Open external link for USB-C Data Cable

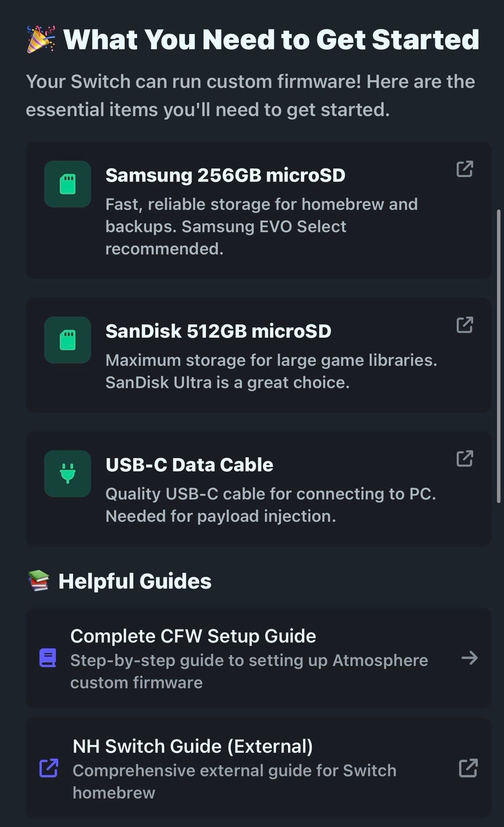tap(465, 458)
